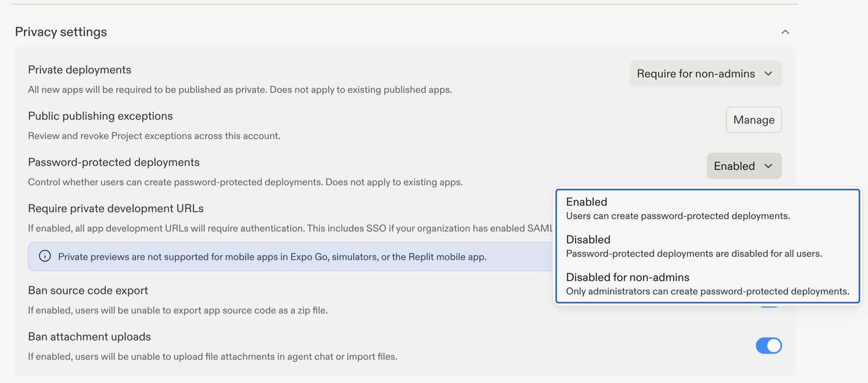This screenshot has height=383, width=868.
Task: Click 'Control whether users can create' description
Action: [245, 182]
